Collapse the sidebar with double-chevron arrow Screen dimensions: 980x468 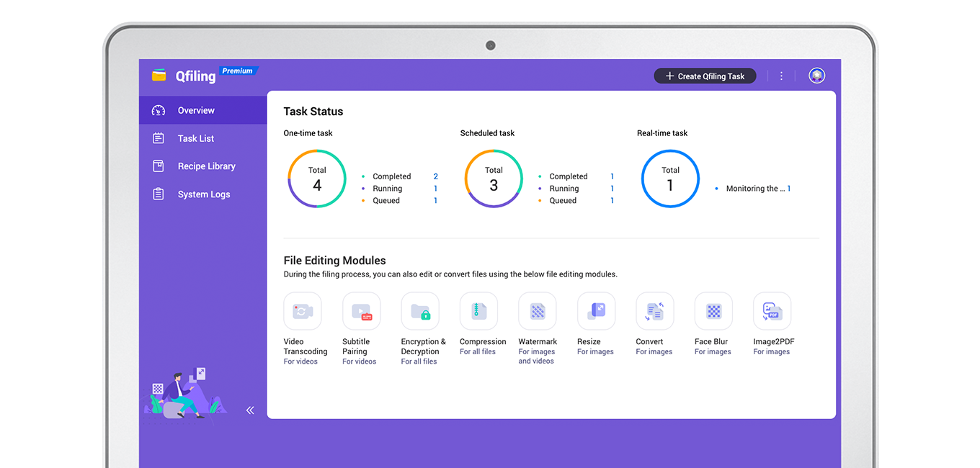(250, 410)
